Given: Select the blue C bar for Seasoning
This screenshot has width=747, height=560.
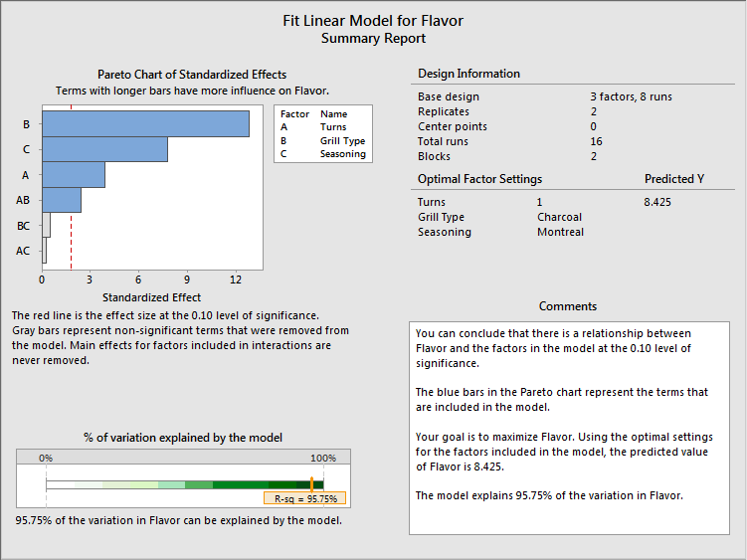Looking at the screenshot, I should (104, 149).
